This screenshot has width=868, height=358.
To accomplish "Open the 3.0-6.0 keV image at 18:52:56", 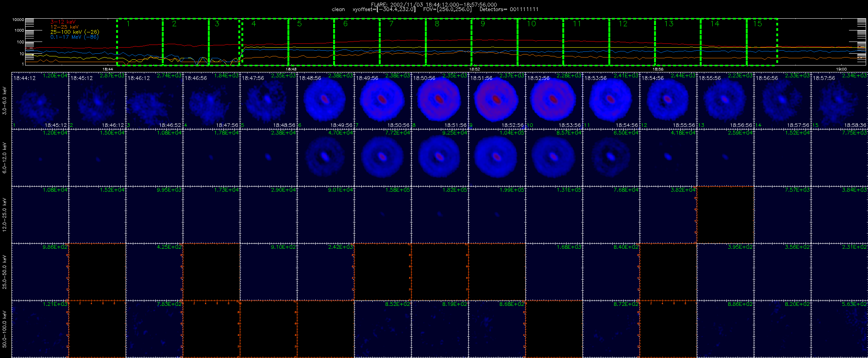I will 554,101.
